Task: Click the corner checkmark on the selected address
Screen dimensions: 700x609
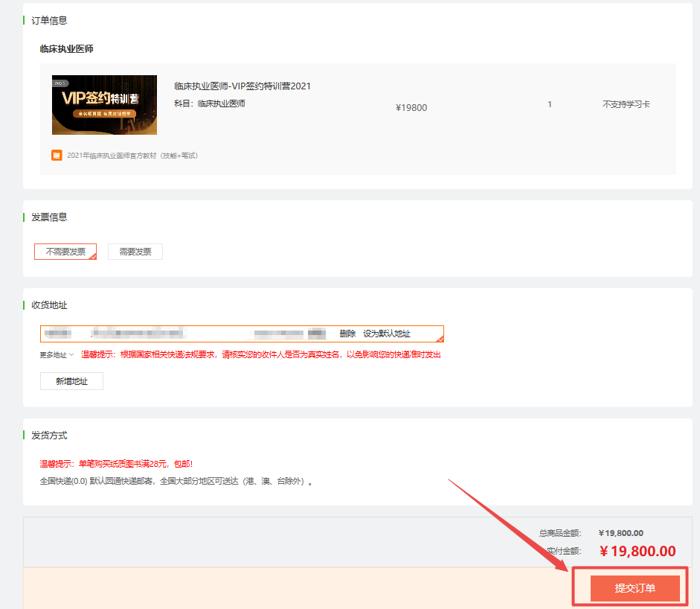Action: coord(440,338)
